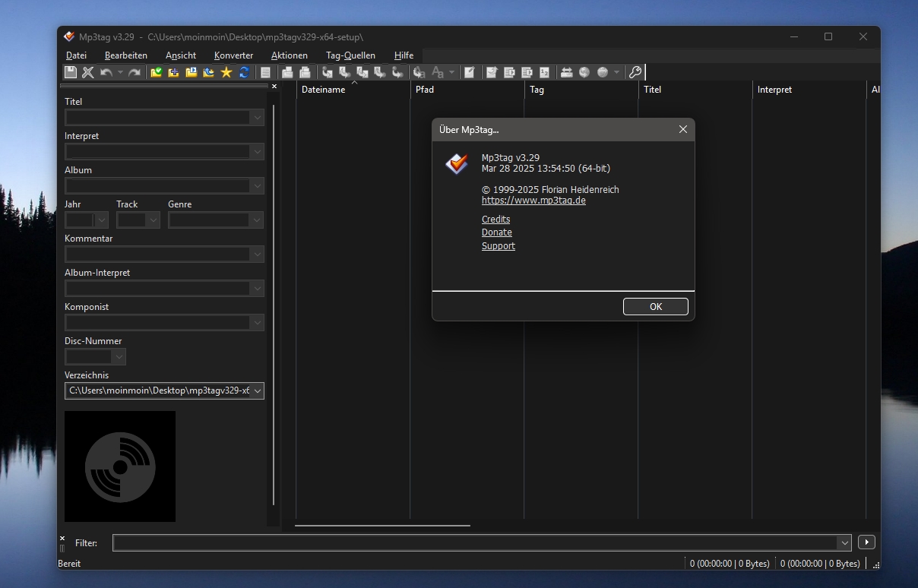
Task: Click the Redo arrow icon
Action: [x=135, y=72]
